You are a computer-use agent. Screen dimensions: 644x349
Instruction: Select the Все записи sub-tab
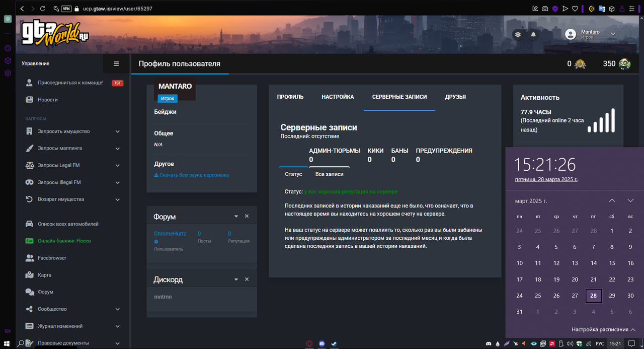329,174
